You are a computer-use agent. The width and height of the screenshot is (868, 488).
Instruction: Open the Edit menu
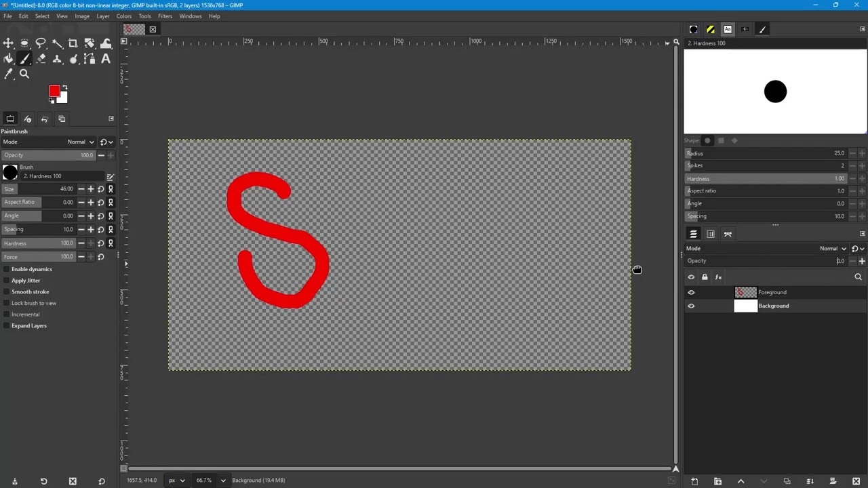24,16
